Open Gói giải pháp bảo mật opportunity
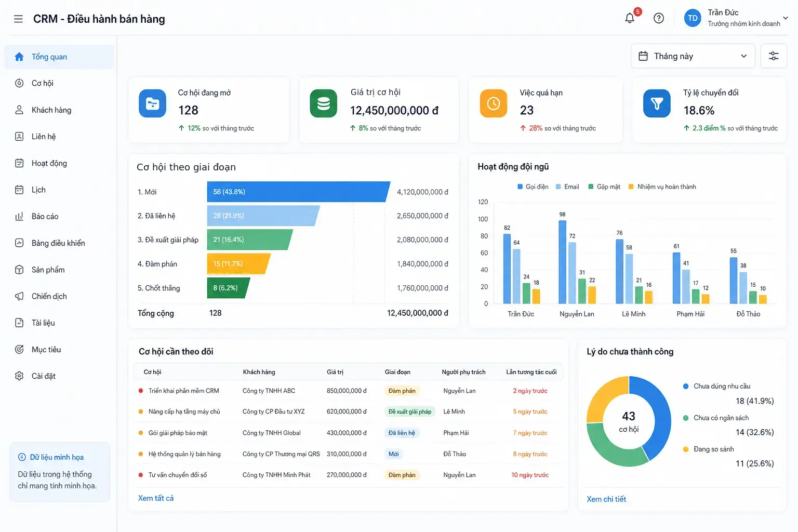The image size is (798, 532). (178, 433)
